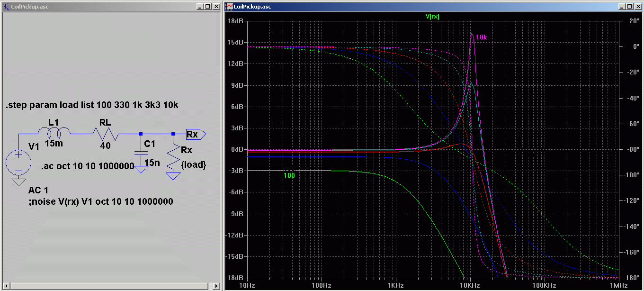Click the 1KHz frequency axis label
The width and height of the screenshot is (644, 291).
point(395,285)
